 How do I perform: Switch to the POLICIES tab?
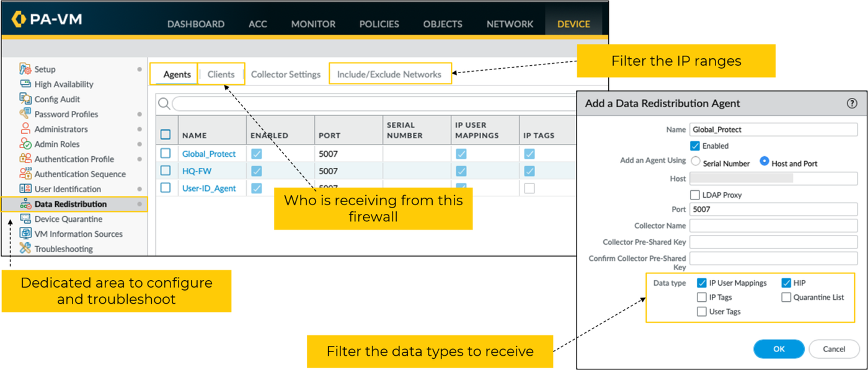coord(379,24)
